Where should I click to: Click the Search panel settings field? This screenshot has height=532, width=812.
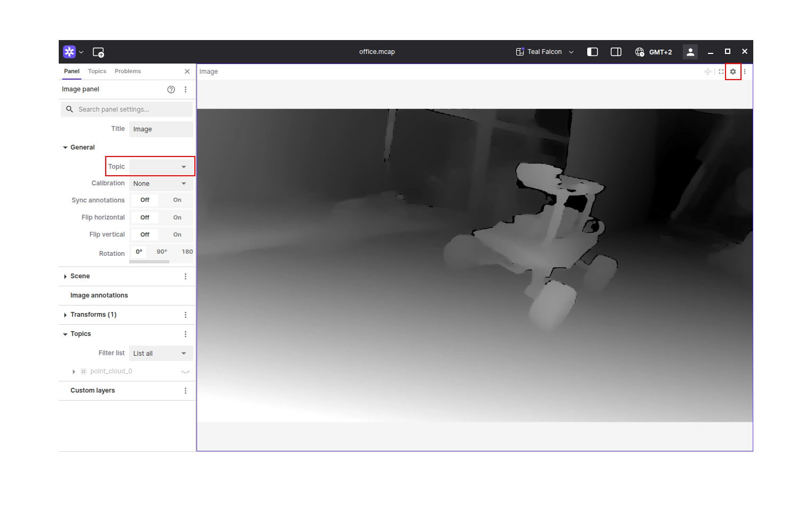click(127, 109)
